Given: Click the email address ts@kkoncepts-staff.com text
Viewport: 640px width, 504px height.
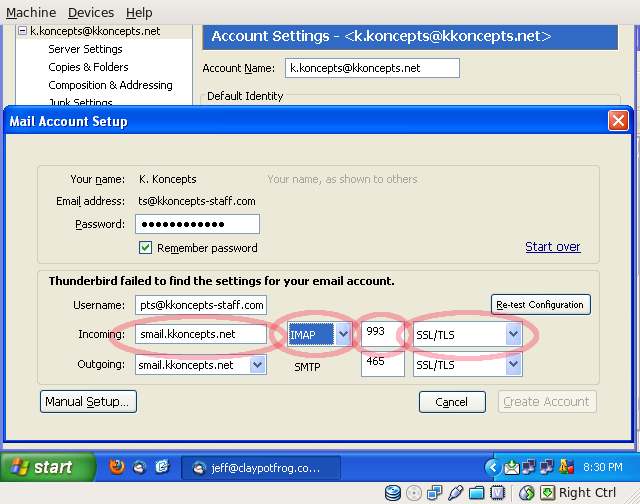Looking at the screenshot, I should click(197, 201).
